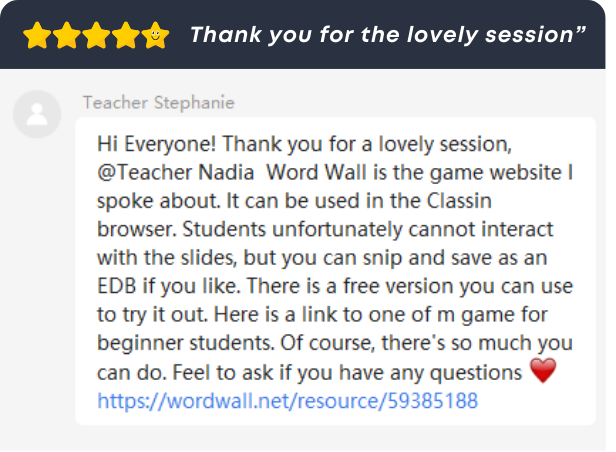Image resolution: width=616 pixels, height=452 pixels.
Task: Click the smiley-face fifth star
Action: 155,35
